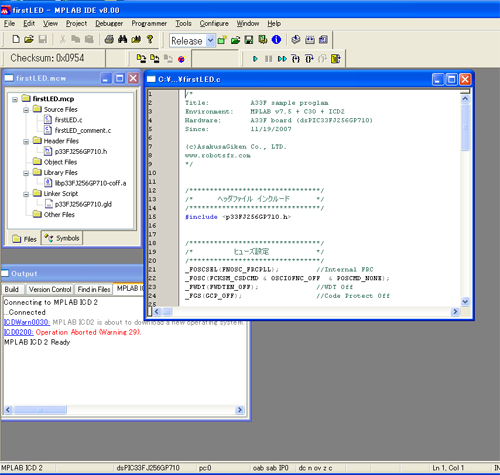Click the New Project green icon
Image resolution: width=500 pixels, height=475 pixels.
point(222,40)
